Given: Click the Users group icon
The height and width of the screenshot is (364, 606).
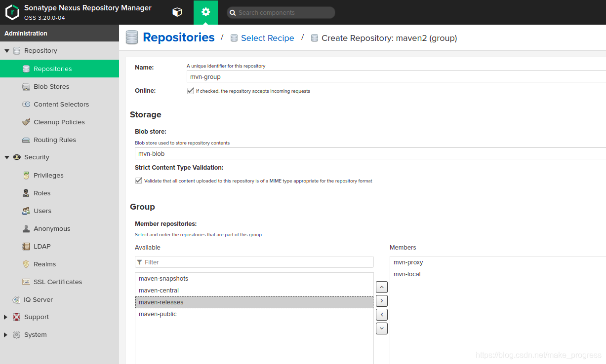Looking at the screenshot, I should tap(26, 211).
